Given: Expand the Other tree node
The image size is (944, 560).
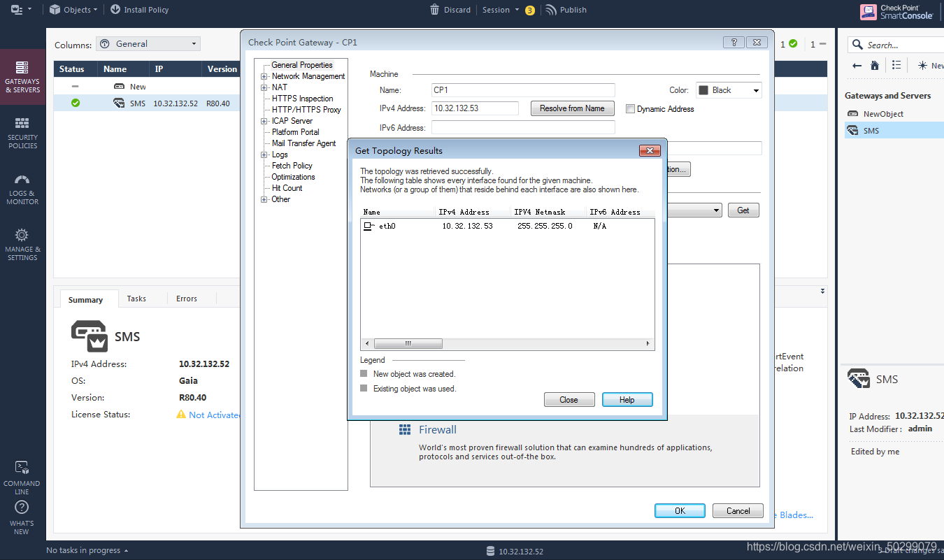Looking at the screenshot, I should (x=264, y=199).
